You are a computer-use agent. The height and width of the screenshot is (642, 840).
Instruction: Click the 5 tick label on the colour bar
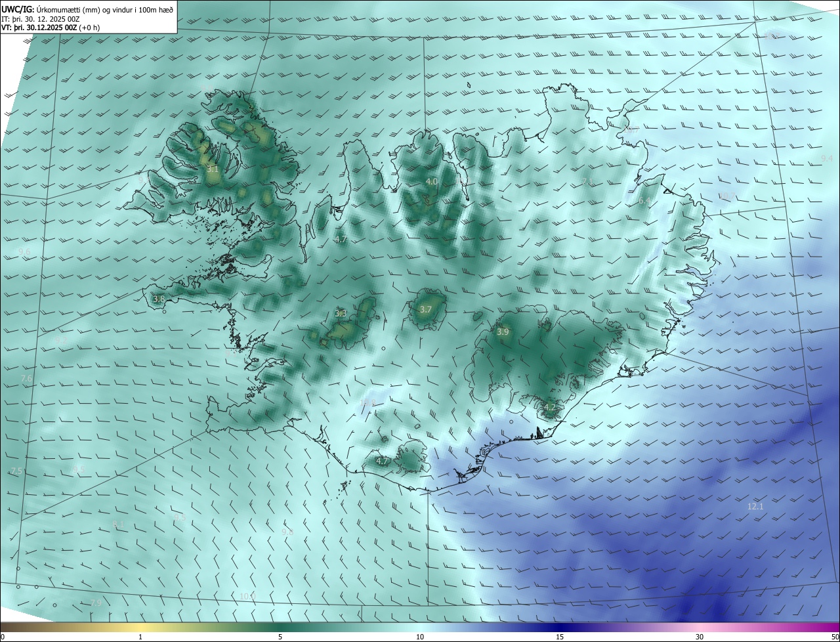[x=280, y=637]
